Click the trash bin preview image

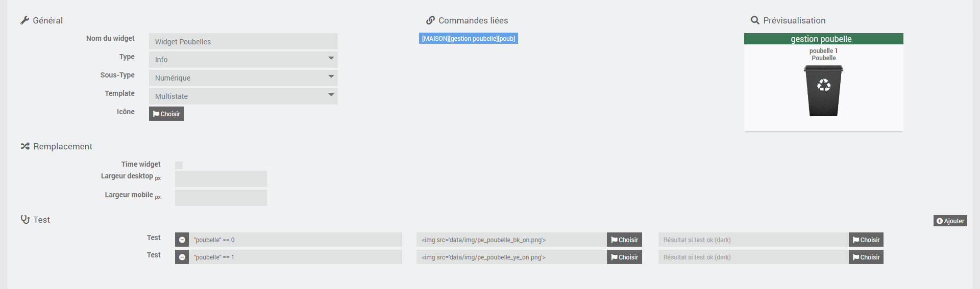click(x=823, y=91)
